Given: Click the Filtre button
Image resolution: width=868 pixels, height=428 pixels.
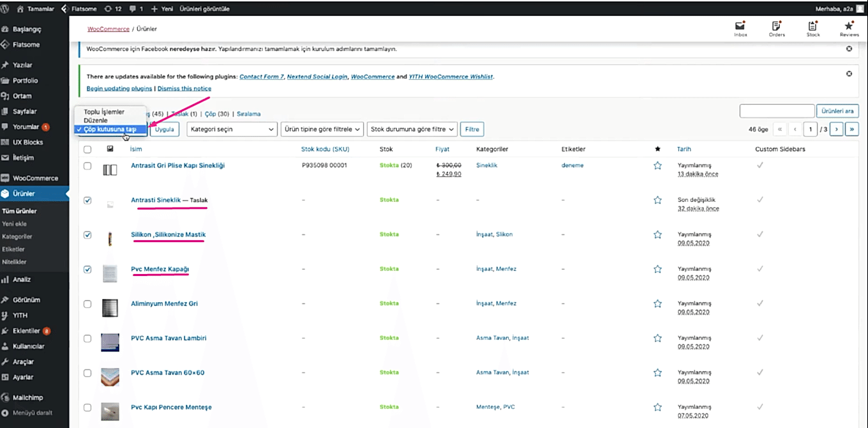Looking at the screenshot, I should click(x=472, y=129).
